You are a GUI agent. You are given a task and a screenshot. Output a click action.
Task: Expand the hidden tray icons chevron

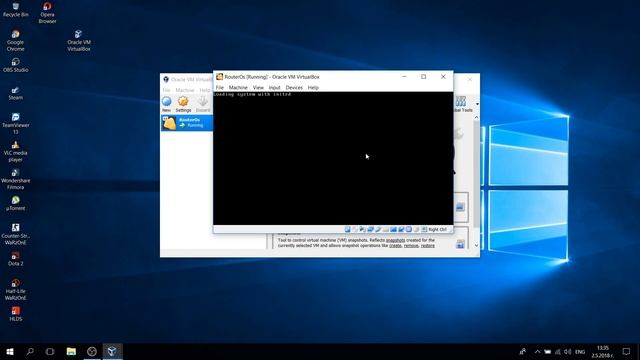(x=537, y=352)
